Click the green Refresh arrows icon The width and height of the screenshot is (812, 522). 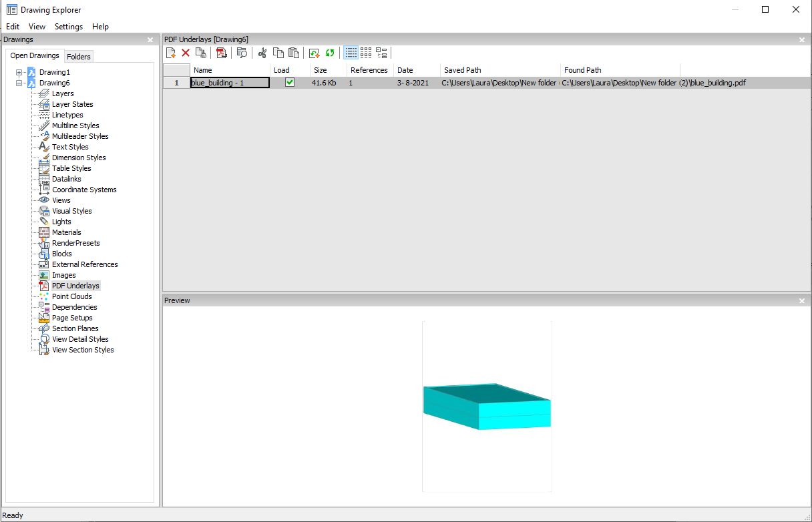[x=330, y=53]
